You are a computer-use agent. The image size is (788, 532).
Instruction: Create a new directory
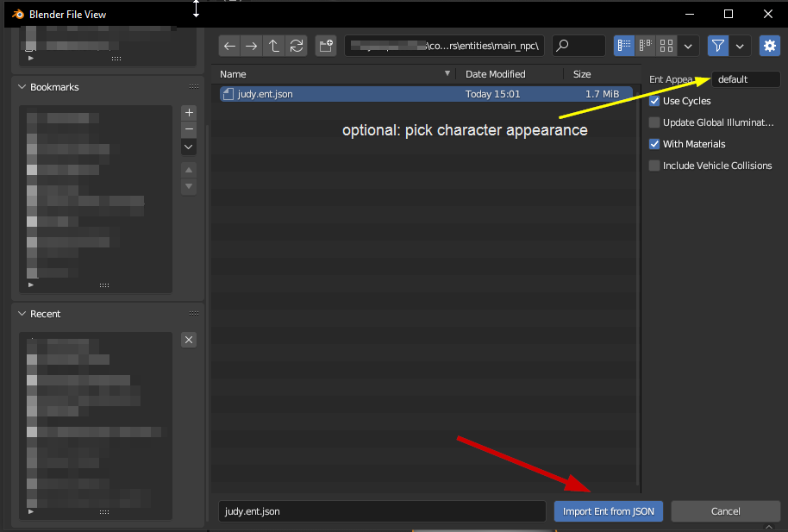click(x=326, y=47)
